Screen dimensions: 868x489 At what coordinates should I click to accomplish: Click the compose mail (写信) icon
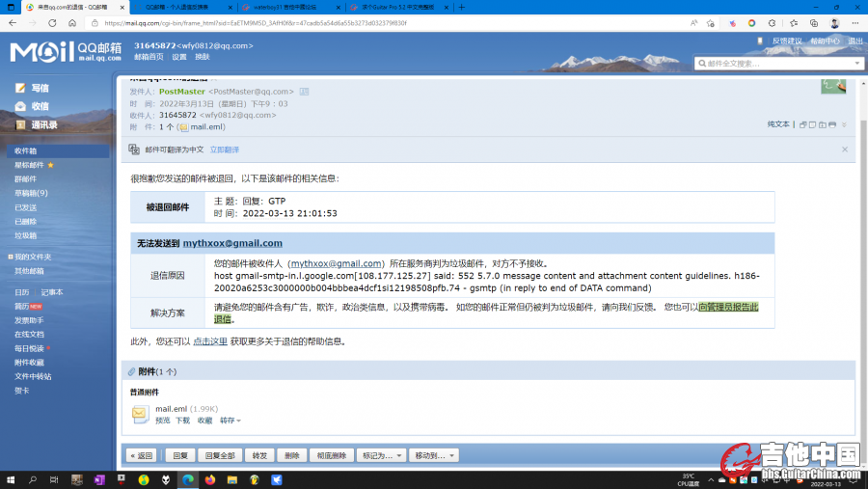20,88
